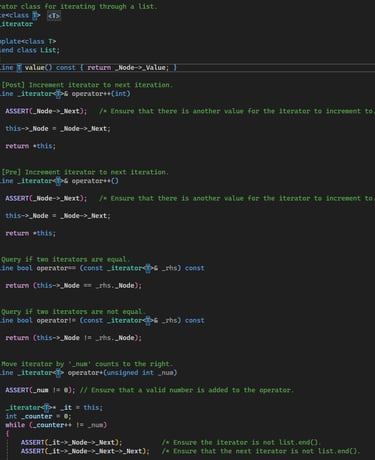Click 'Query if two iterators are not equal.' comment
This screenshot has width=375, height=460.
click(73, 312)
